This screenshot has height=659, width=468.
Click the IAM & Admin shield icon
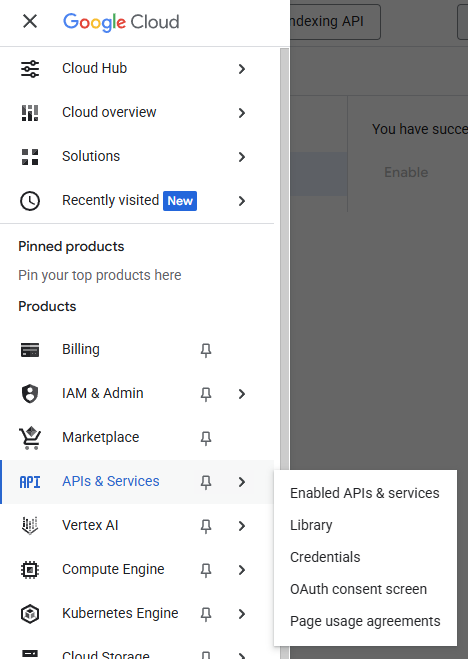click(x=30, y=394)
